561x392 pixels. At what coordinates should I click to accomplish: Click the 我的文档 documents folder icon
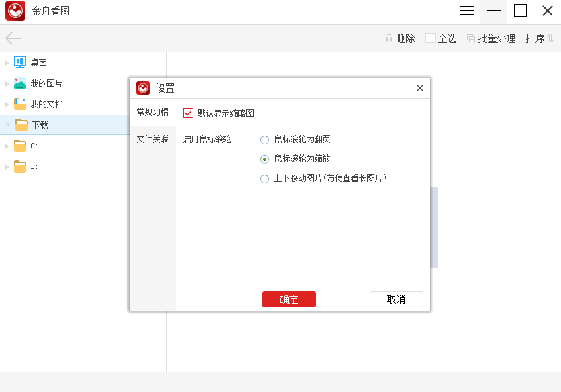click(x=20, y=104)
